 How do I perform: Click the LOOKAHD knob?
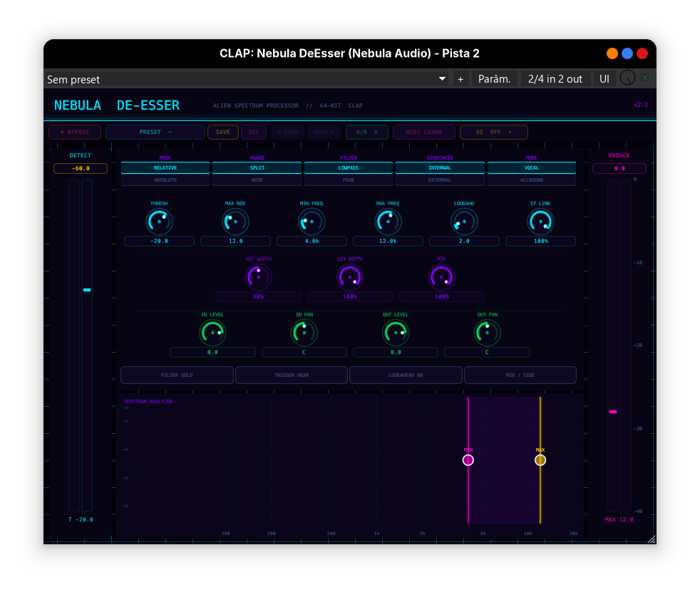tap(464, 222)
